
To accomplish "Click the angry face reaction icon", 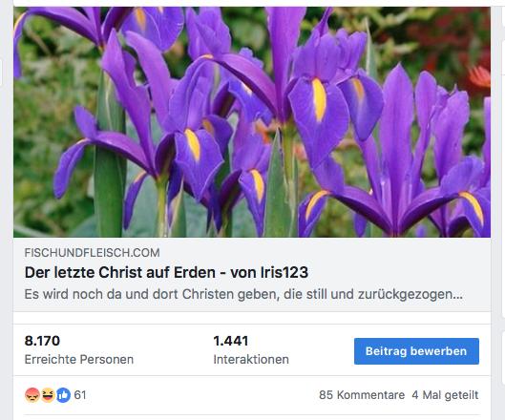I will tap(32, 395).
